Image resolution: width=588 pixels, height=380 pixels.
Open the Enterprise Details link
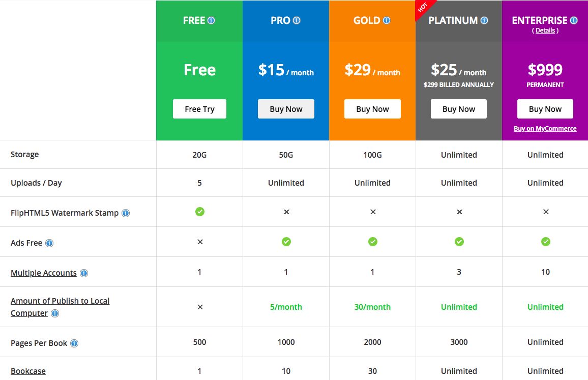coord(545,31)
